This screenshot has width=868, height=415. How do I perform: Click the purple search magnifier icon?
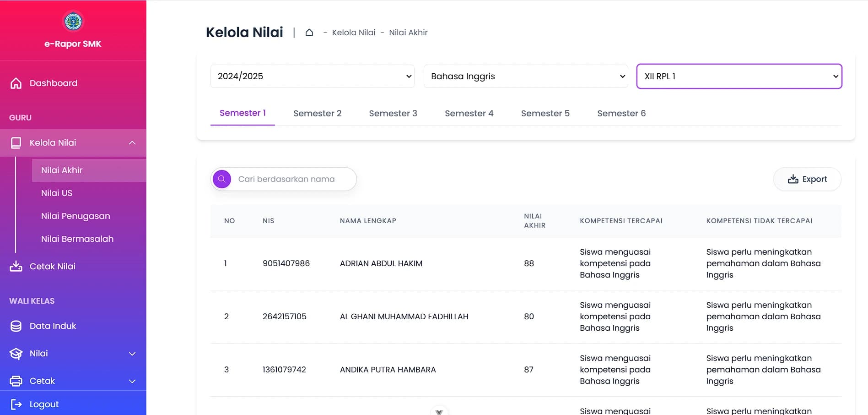(222, 179)
